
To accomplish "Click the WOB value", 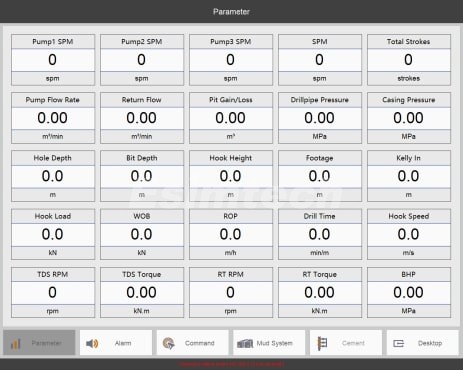I will (142, 234).
